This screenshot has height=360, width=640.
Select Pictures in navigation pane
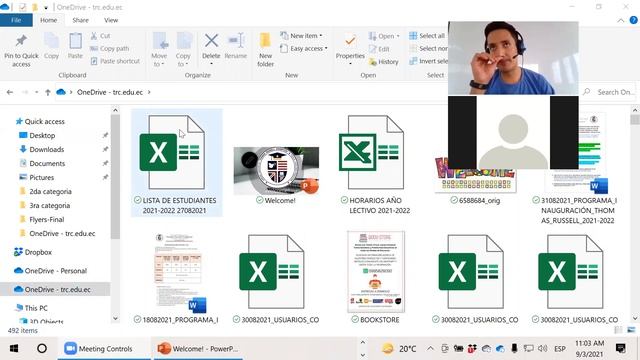(41, 178)
